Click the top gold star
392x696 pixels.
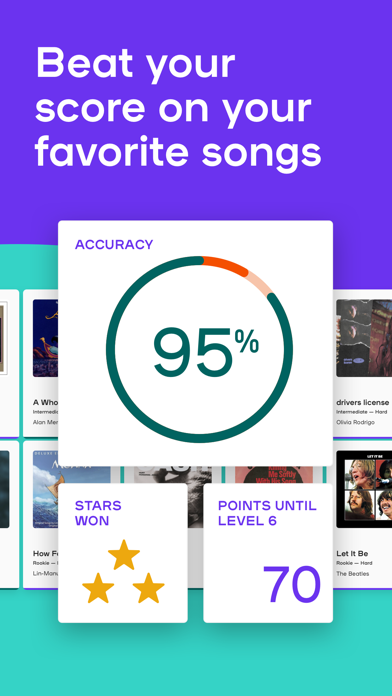click(x=124, y=554)
